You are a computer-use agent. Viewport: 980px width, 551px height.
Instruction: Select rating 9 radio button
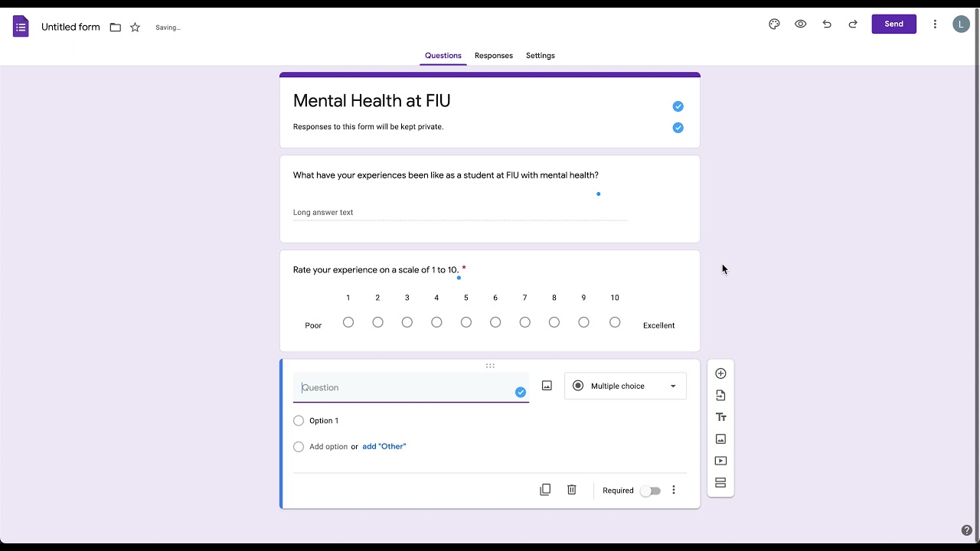tap(583, 322)
